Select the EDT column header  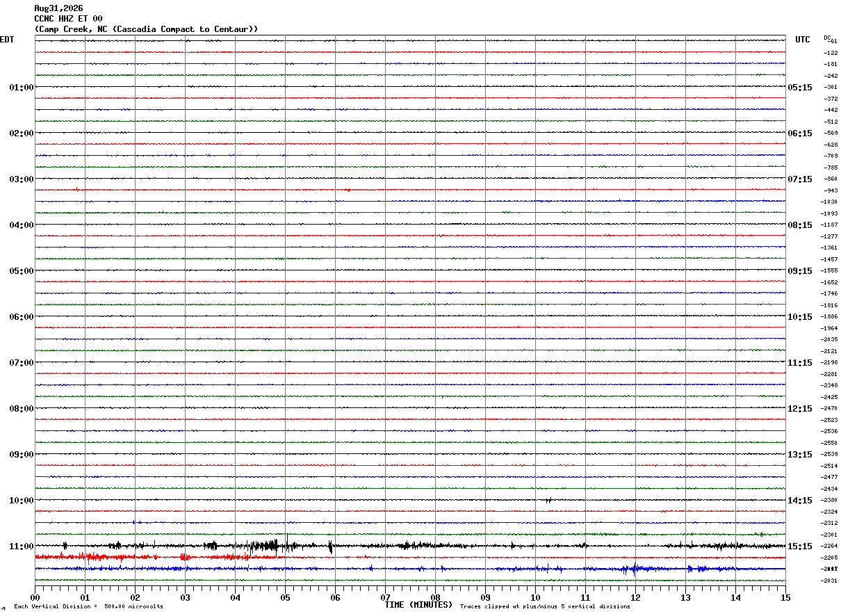7,40
